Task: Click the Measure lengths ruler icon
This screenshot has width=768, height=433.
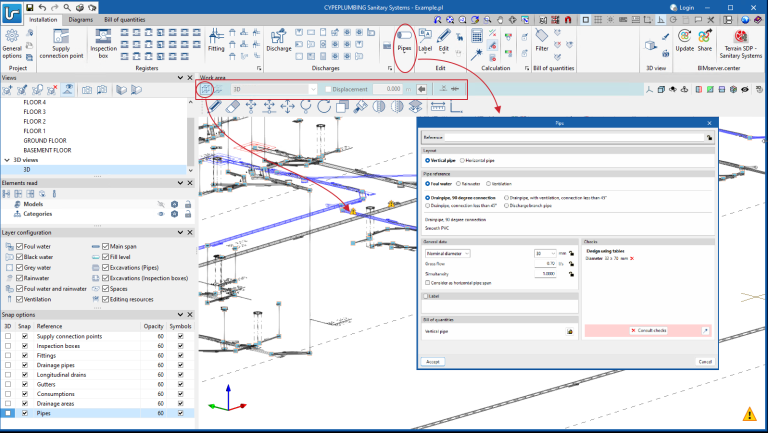Action: (x=438, y=106)
